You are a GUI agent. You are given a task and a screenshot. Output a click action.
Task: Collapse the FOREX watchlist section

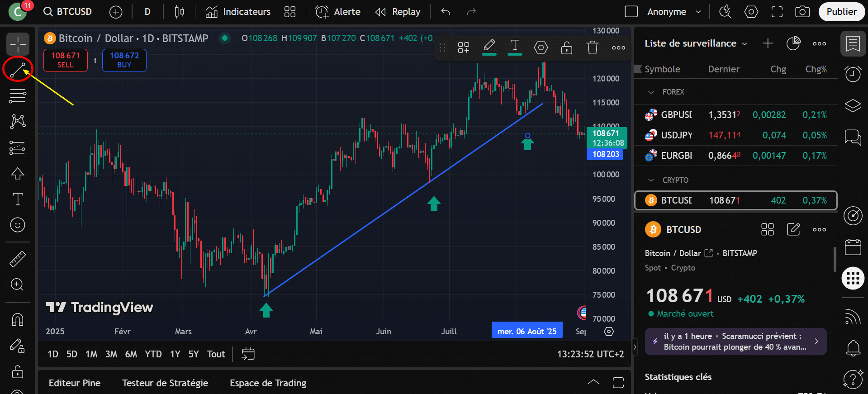point(651,92)
